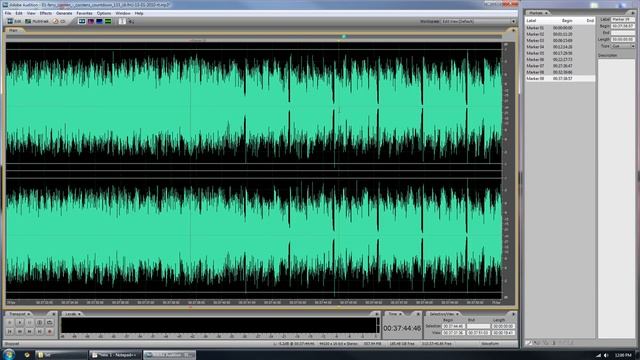Switch to Edit view button
This screenshot has width=640, height=360.
pos(14,21)
